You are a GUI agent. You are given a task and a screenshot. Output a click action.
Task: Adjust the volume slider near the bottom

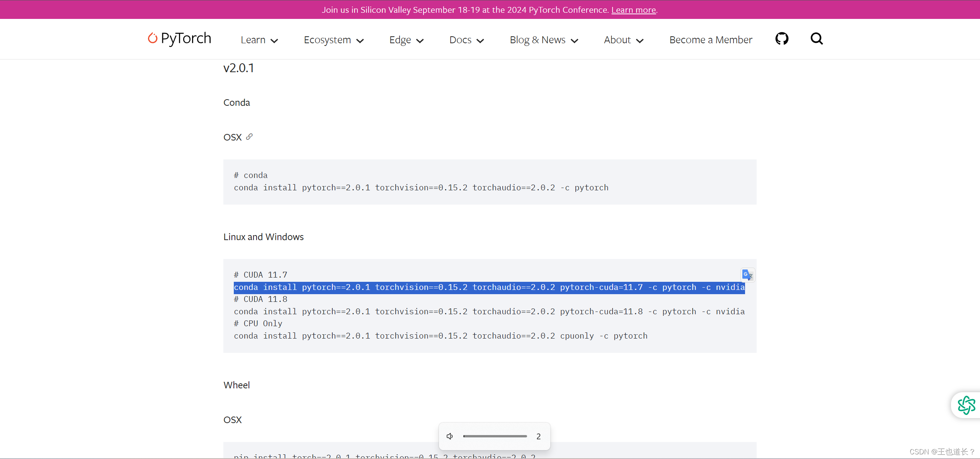[495, 436]
